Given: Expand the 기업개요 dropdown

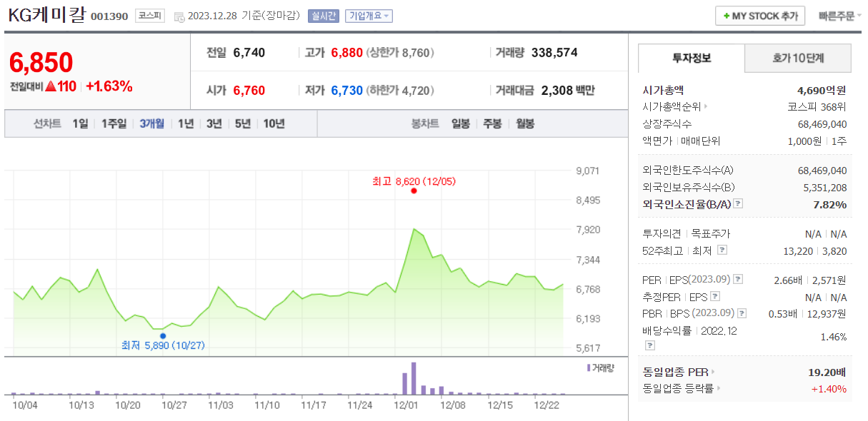Looking at the screenshot, I should [368, 16].
